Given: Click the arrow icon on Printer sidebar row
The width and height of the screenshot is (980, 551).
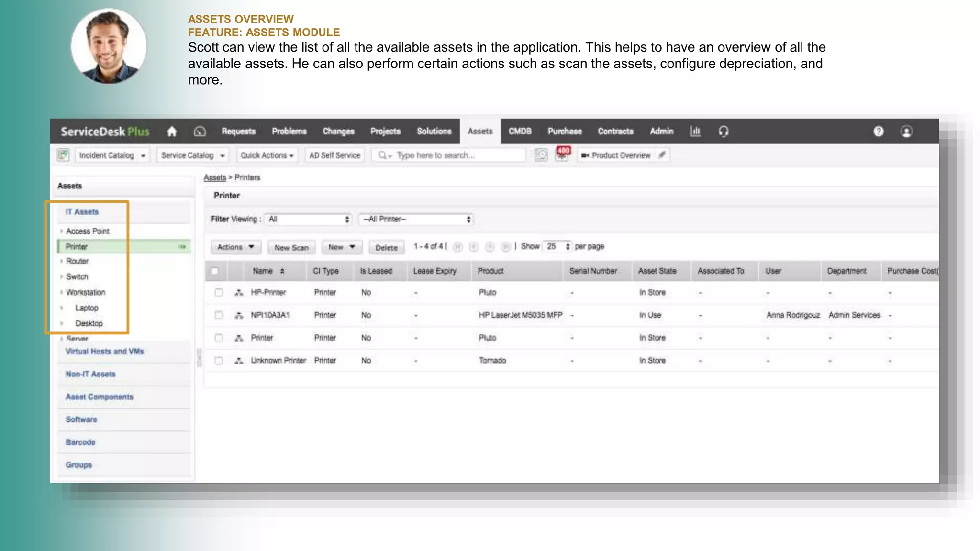Looking at the screenshot, I should pyautogui.click(x=182, y=247).
